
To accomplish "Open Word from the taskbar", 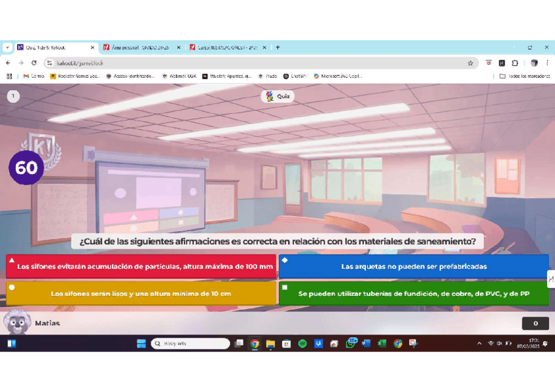I will click(367, 344).
